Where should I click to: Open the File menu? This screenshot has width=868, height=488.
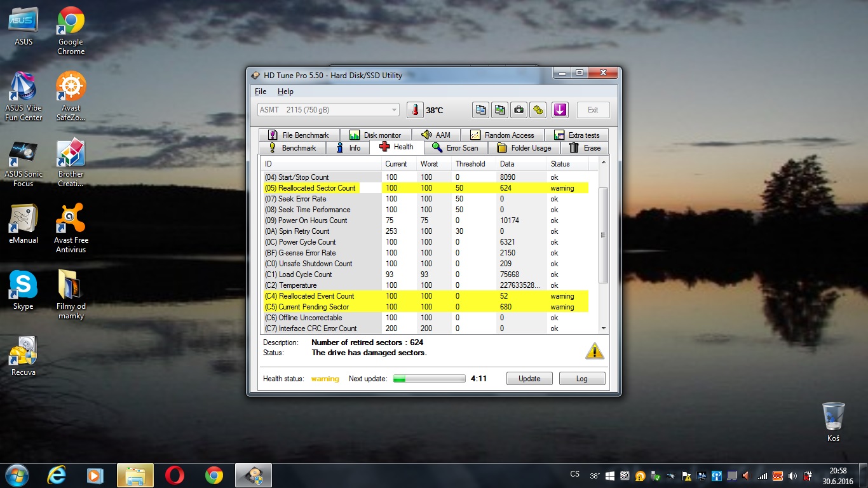(x=261, y=91)
